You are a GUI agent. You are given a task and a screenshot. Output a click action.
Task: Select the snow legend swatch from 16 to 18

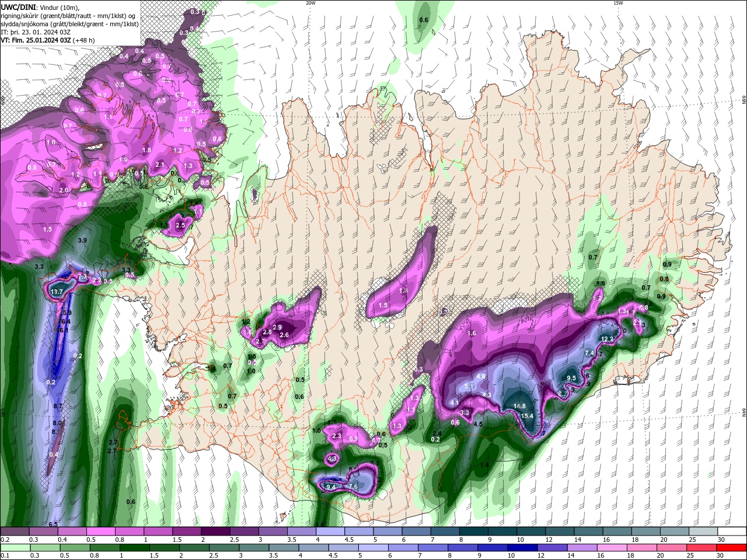[x=617, y=531]
